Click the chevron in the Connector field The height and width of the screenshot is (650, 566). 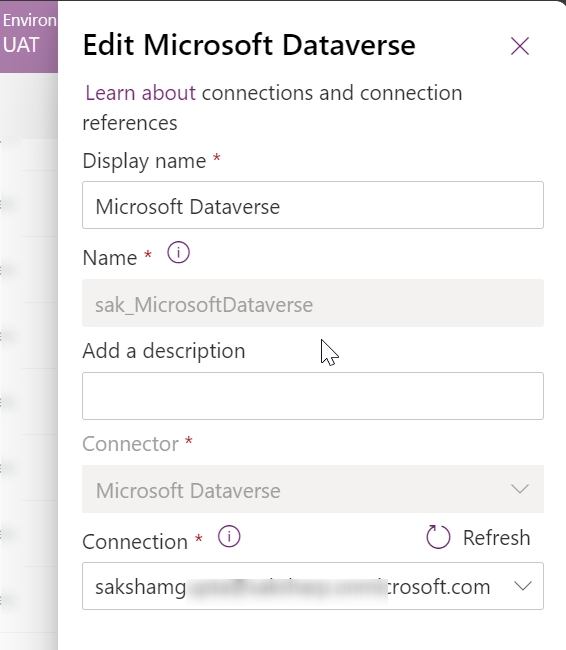pyautogui.click(x=520, y=489)
